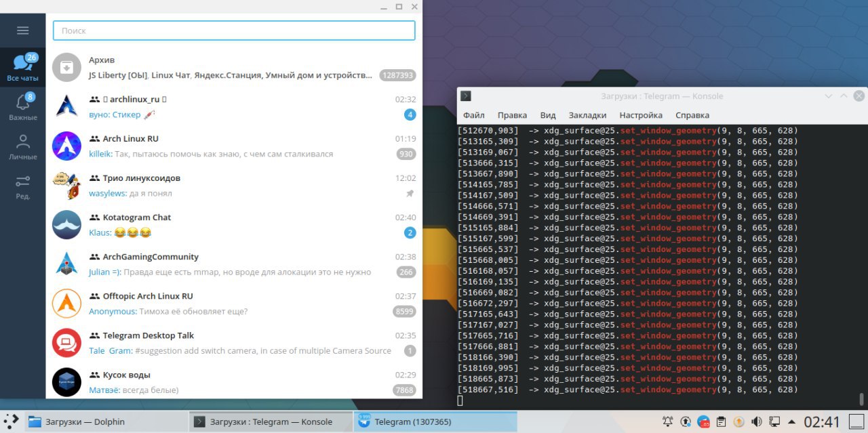Open the Kotatogram Chat title
Viewport: 868px width, 433px height.
point(137,218)
